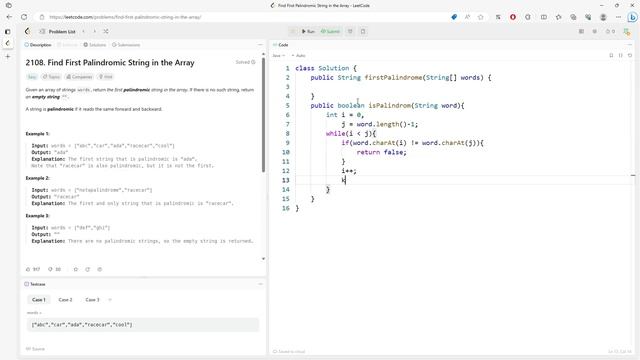The image size is (640, 360).
Task: Open the Java language dropdown
Action: tap(279, 56)
